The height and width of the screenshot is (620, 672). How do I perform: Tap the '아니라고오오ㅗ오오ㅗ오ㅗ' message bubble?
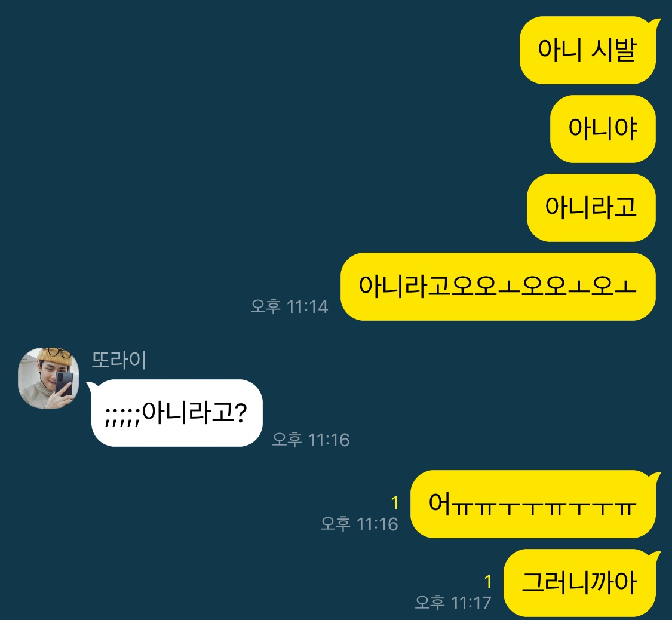click(x=498, y=287)
